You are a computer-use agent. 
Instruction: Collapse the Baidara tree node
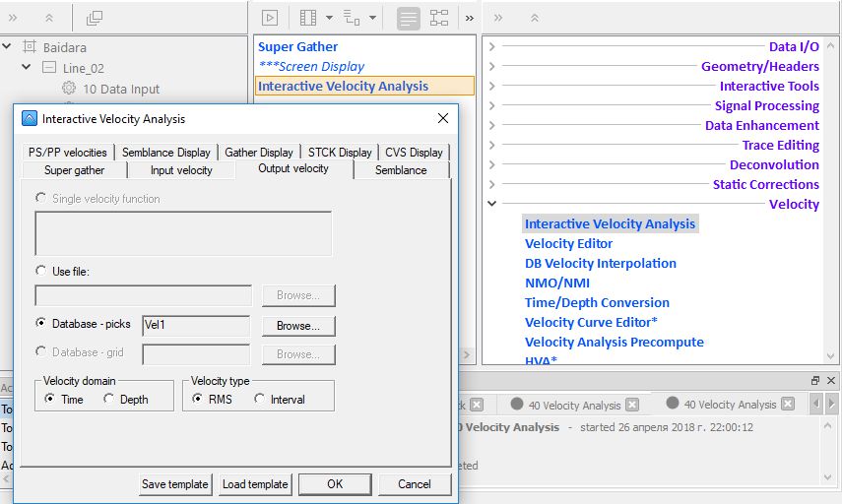click(7, 46)
